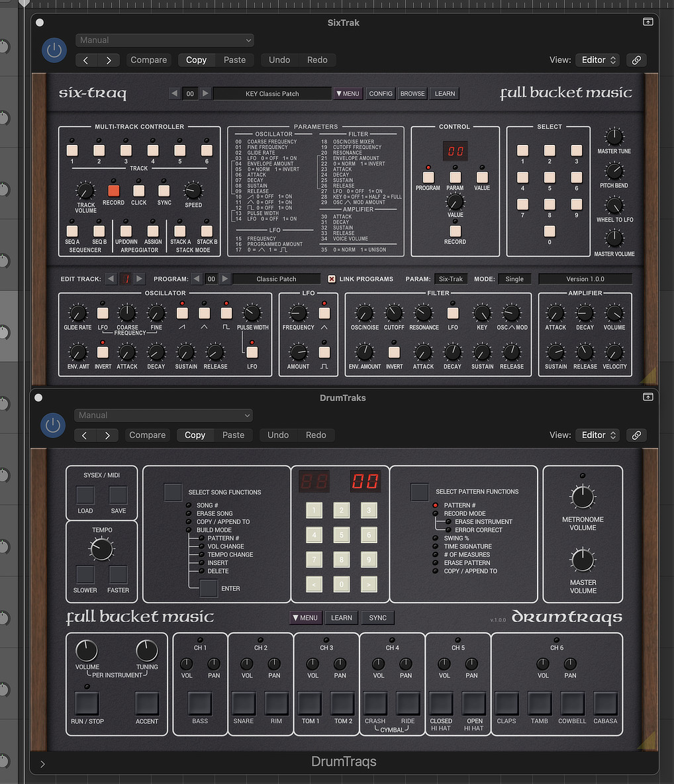Open DrumTraks View Editor dropdown
Screen dimensions: 674x784
click(x=597, y=435)
